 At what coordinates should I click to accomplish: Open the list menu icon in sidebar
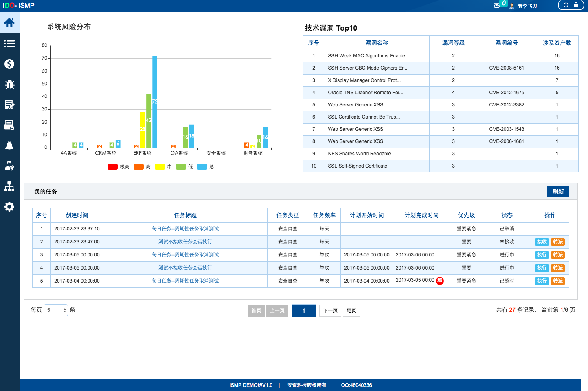(x=9, y=44)
